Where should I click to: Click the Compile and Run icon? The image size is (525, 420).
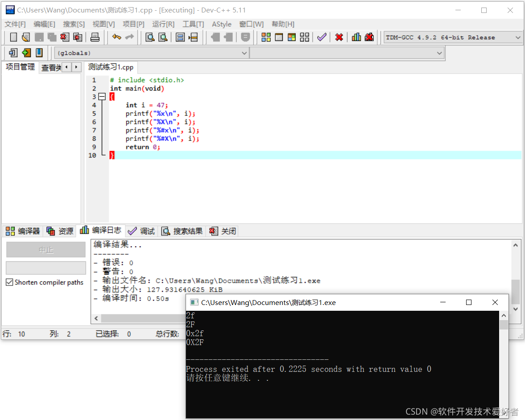(x=292, y=37)
